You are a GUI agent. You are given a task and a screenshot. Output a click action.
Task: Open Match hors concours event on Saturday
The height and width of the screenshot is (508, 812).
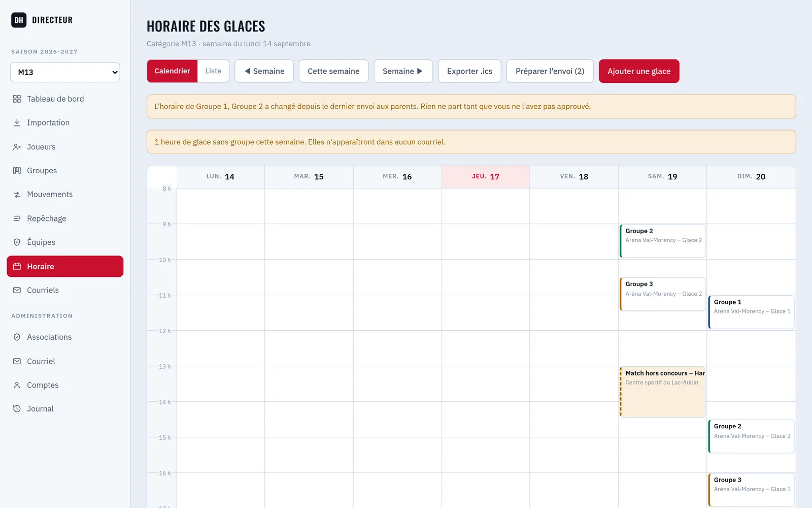tap(662, 392)
